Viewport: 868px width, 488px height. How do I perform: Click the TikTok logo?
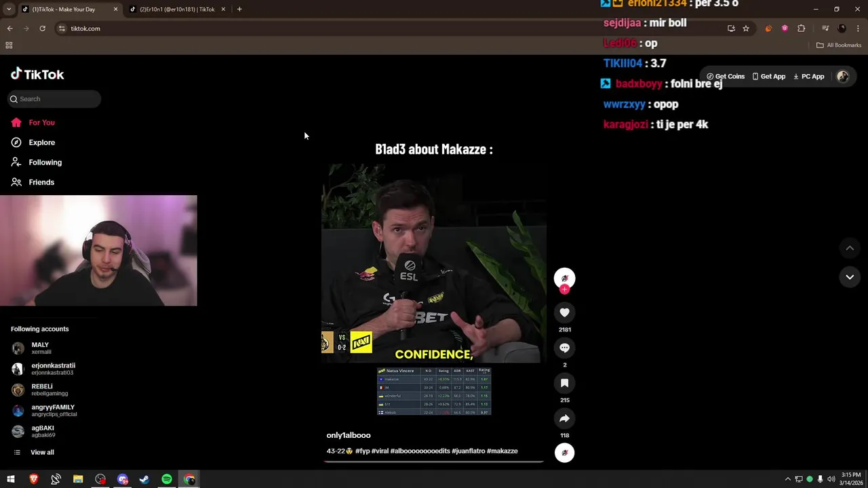[x=37, y=75]
